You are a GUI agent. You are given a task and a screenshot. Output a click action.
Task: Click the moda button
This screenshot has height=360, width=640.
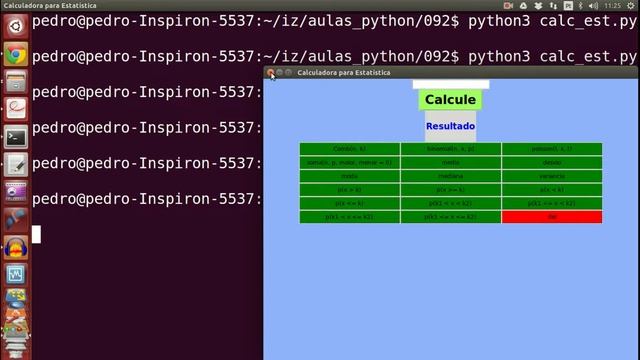(349, 176)
